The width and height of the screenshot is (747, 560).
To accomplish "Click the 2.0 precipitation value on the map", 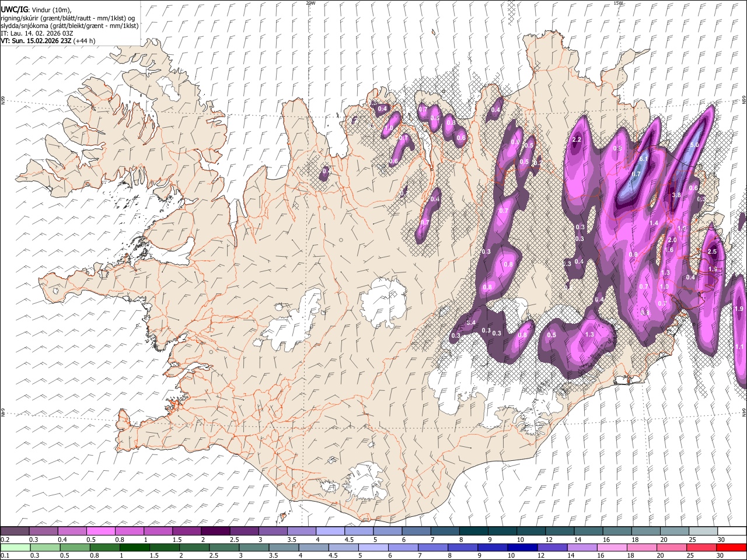I will [x=672, y=240].
